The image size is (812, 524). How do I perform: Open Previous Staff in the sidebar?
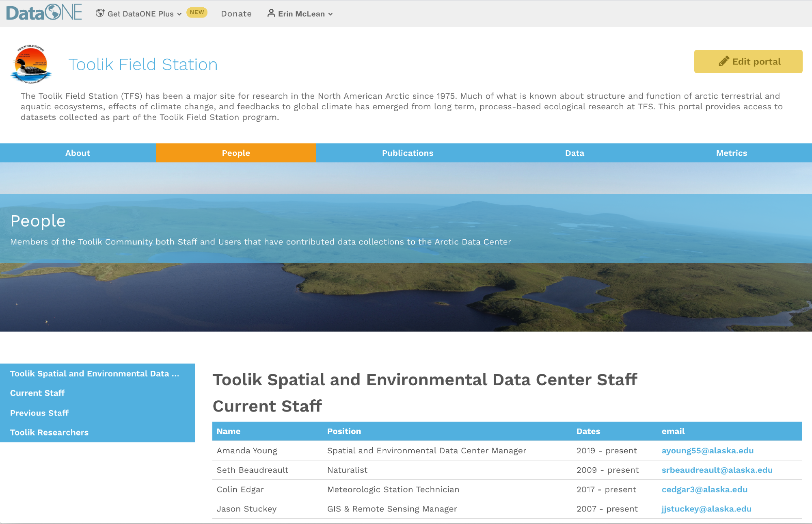[39, 413]
